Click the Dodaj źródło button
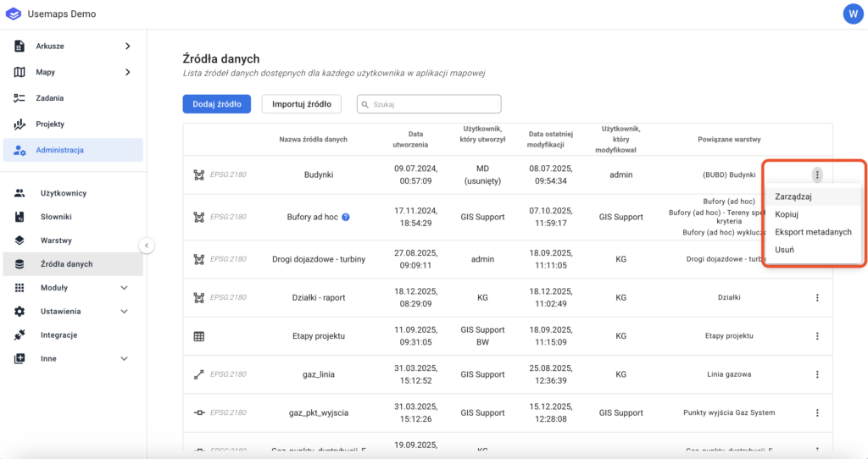Image resolution: width=868 pixels, height=459 pixels. 216,104
